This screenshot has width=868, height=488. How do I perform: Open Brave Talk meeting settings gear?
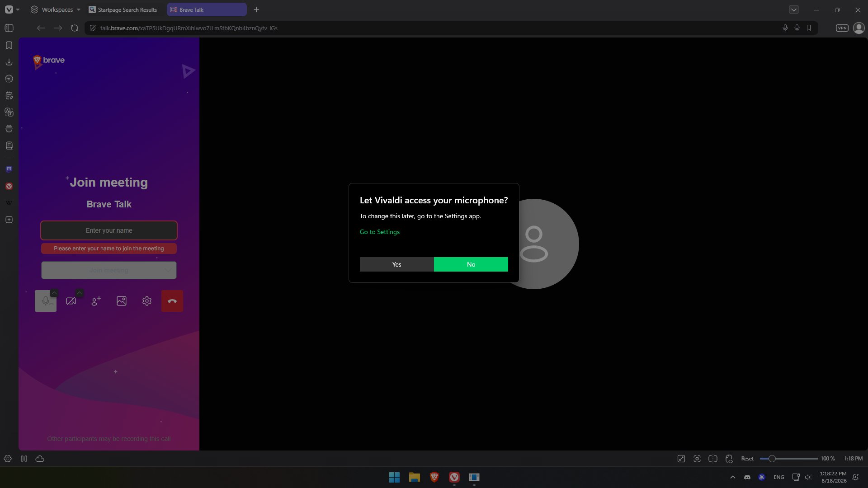pos(147,301)
